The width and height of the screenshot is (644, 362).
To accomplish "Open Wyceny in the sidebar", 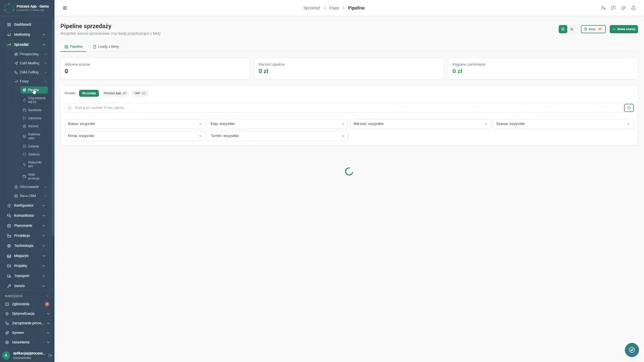I will point(34,126).
